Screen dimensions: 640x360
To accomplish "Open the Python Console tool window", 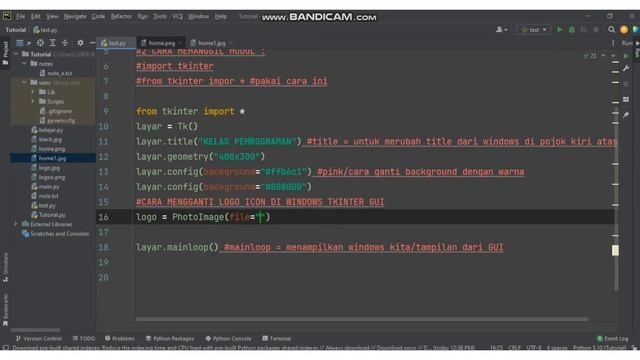I will click(x=228, y=338).
